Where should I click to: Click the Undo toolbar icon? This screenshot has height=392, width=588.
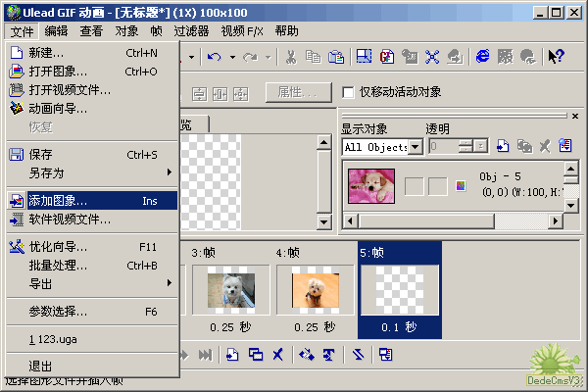215,57
